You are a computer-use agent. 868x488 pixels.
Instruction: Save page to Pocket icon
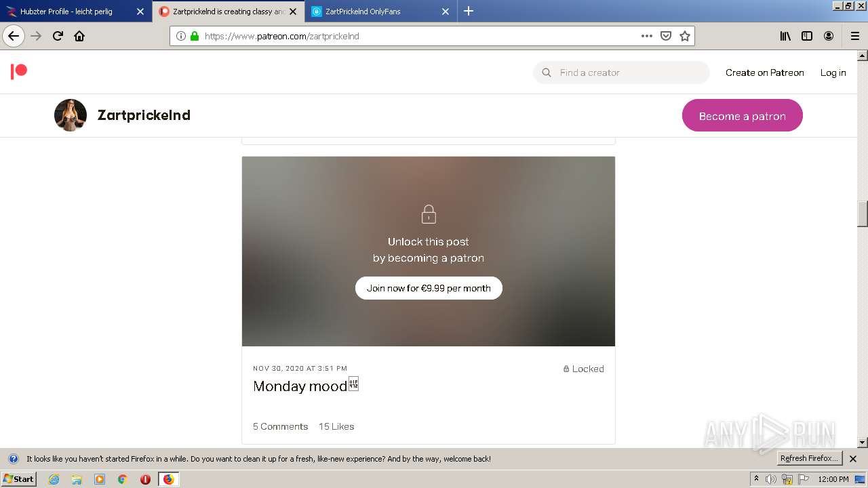point(666,36)
